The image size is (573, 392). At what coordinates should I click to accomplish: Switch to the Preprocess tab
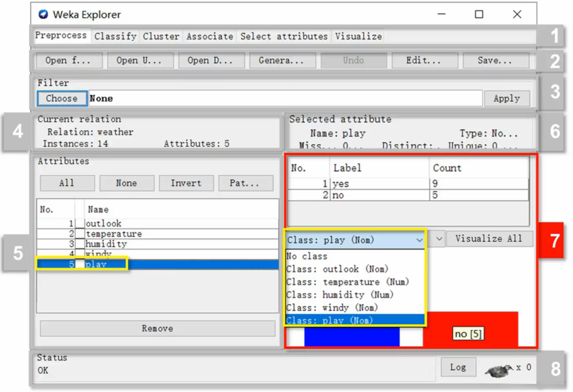point(61,36)
